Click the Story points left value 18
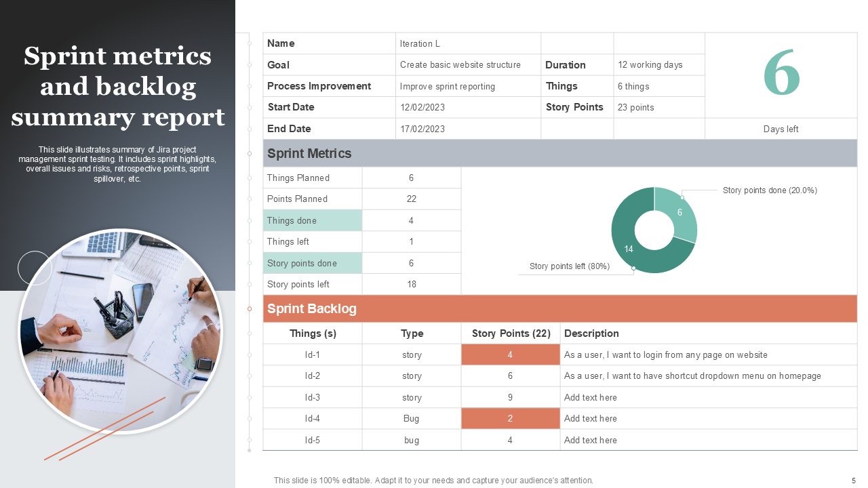The width and height of the screenshot is (868, 488). pos(412,284)
